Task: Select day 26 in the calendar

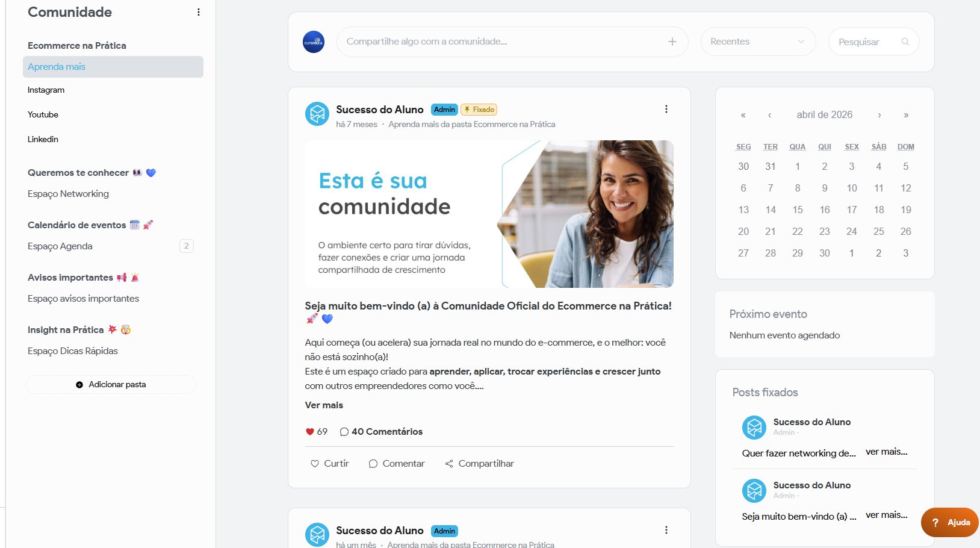Action: (x=906, y=231)
